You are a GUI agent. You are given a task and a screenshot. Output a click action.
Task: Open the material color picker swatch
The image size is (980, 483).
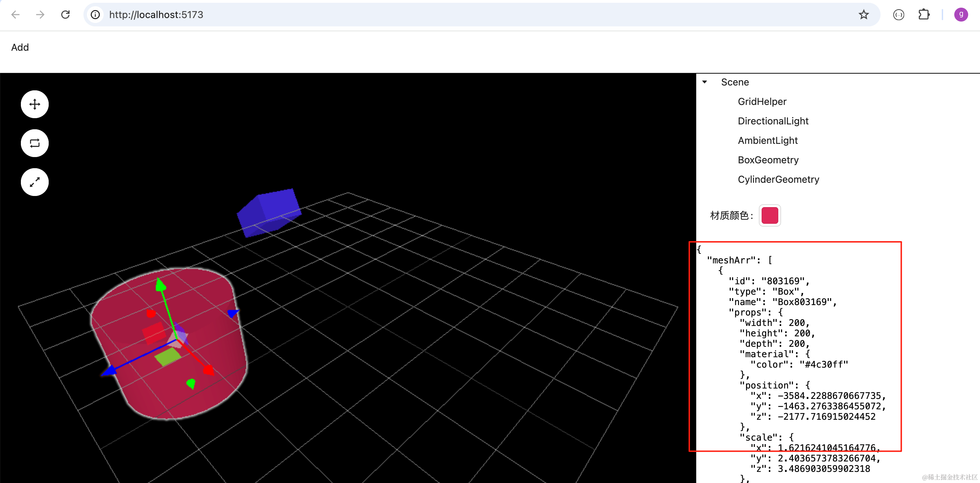[770, 215]
